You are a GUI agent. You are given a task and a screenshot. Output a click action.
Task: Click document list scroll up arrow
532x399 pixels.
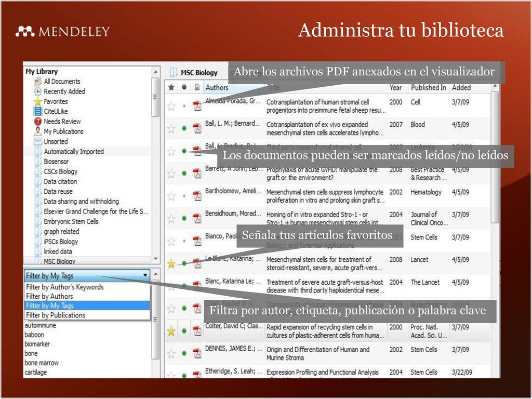(x=495, y=87)
